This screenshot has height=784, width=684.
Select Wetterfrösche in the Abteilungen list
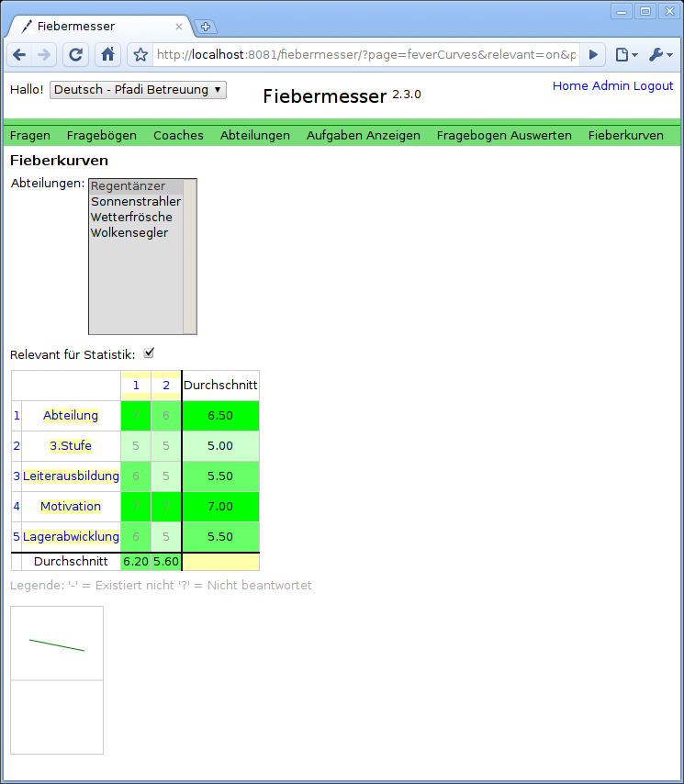click(131, 218)
